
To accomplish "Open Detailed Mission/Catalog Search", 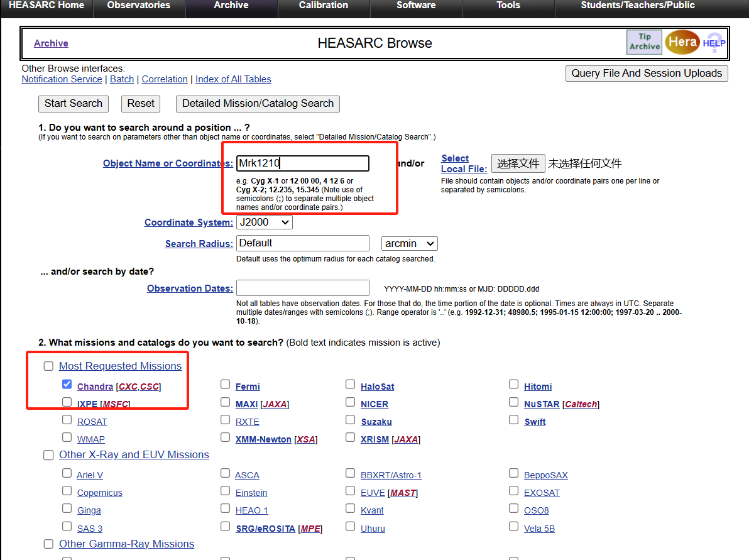I will click(x=258, y=104).
